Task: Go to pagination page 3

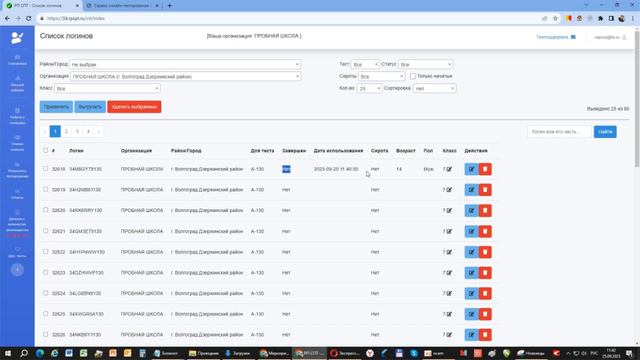Action: tap(77, 131)
